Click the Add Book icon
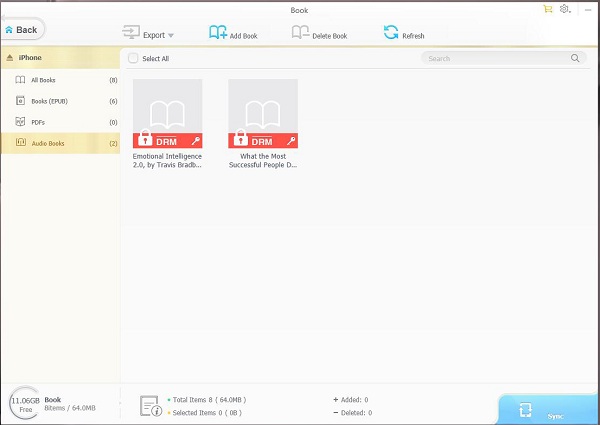Image resolution: width=600 pixels, height=425 pixels. pos(218,33)
